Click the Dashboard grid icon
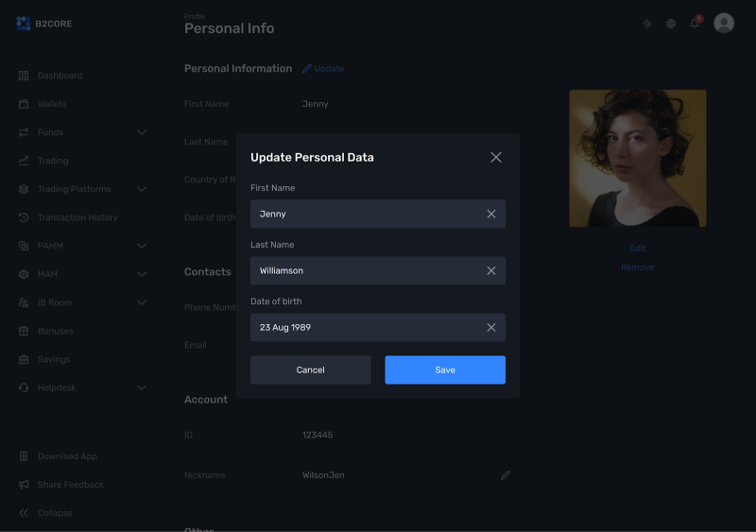This screenshot has height=532, width=756. click(x=24, y=76)
